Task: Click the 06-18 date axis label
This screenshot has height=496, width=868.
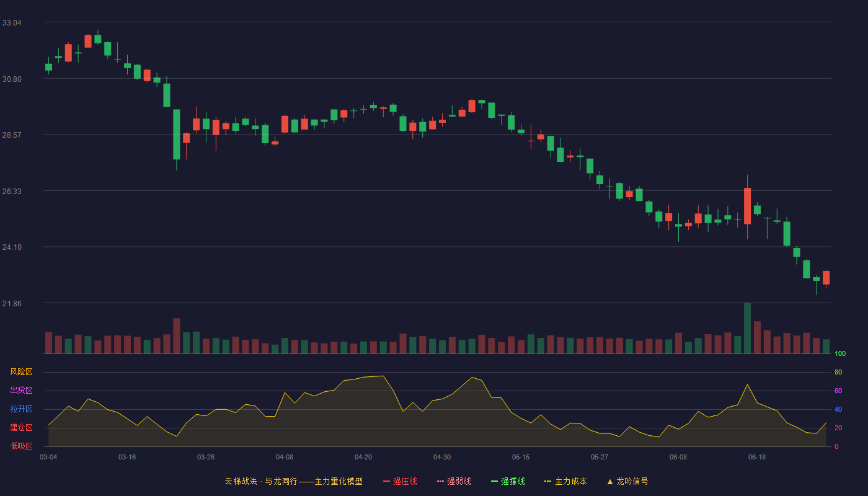Action: click(x=757, y=457)
